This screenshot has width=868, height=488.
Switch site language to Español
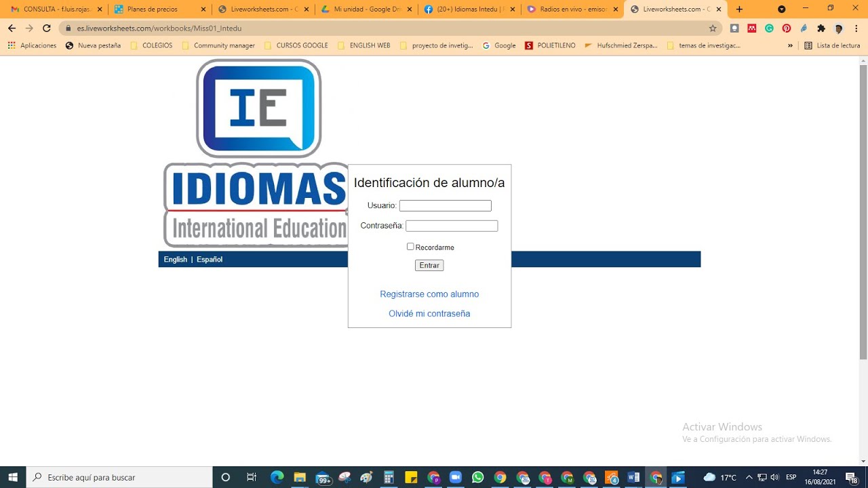coord(210,260)
